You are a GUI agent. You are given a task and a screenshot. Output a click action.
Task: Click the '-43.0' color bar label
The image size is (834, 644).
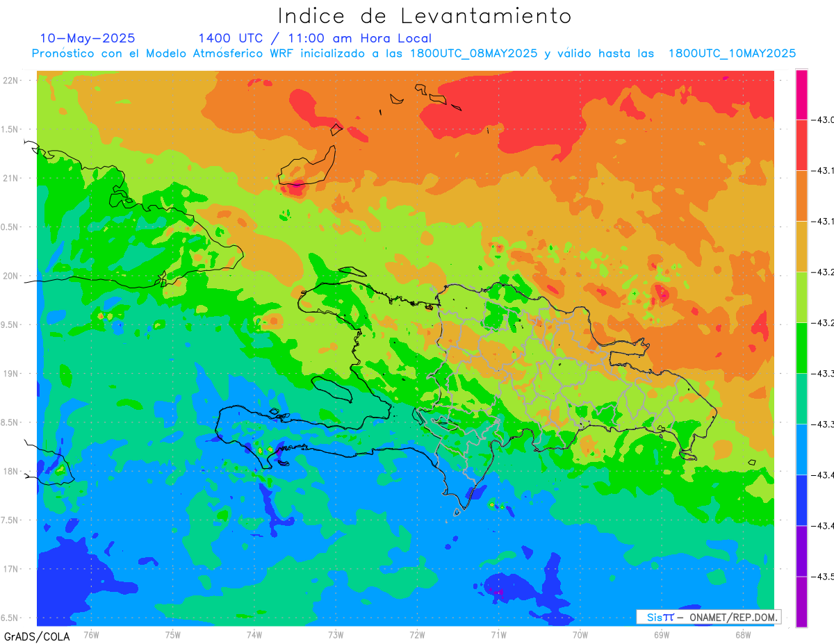coord(824,120)
